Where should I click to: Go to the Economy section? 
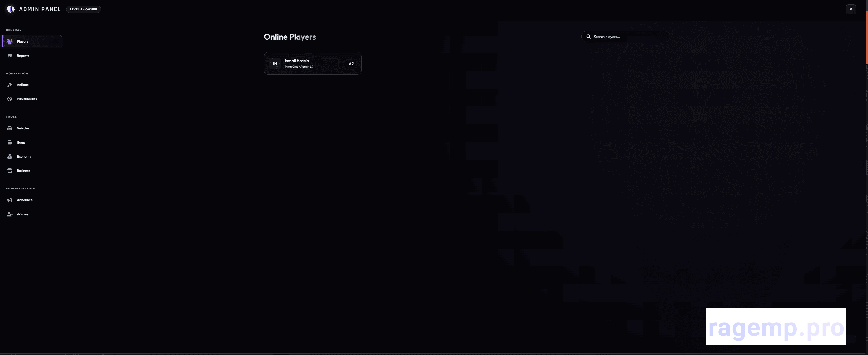32,156
